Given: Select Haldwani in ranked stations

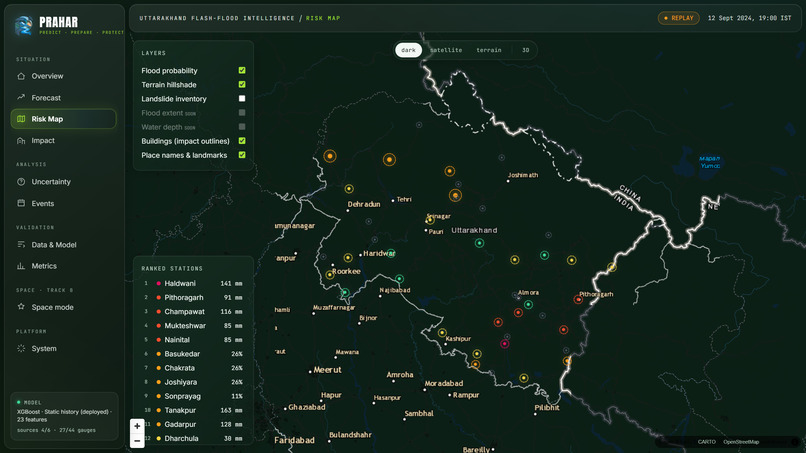Looking at the screenshot, I should pyautogui.click(x=193, y=283).
